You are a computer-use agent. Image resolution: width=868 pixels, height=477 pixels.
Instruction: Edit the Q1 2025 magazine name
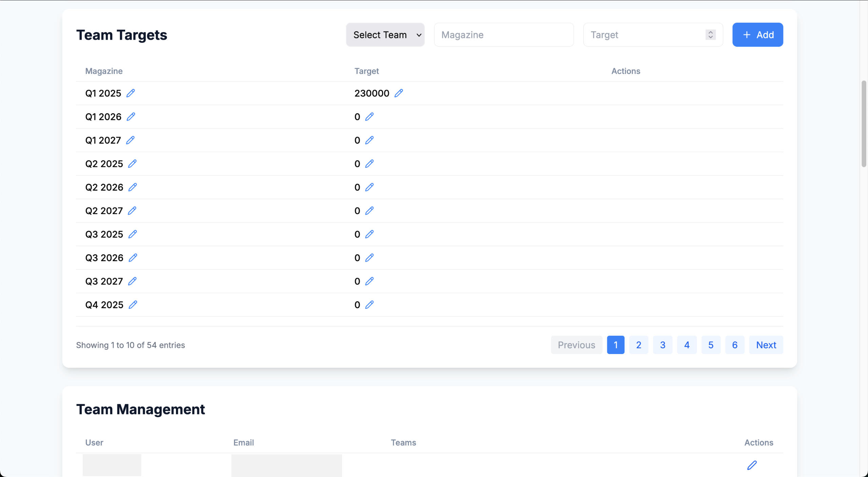click(131, 93)
